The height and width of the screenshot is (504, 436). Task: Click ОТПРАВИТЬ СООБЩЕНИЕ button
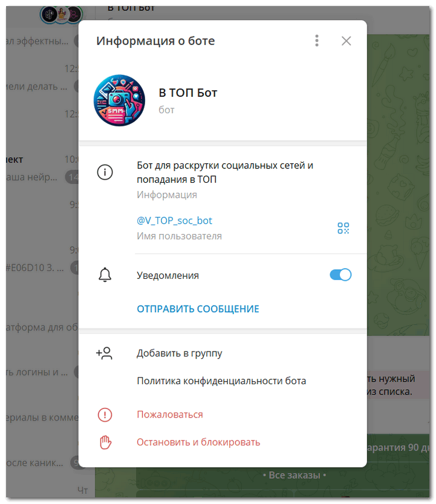point(198,309)
